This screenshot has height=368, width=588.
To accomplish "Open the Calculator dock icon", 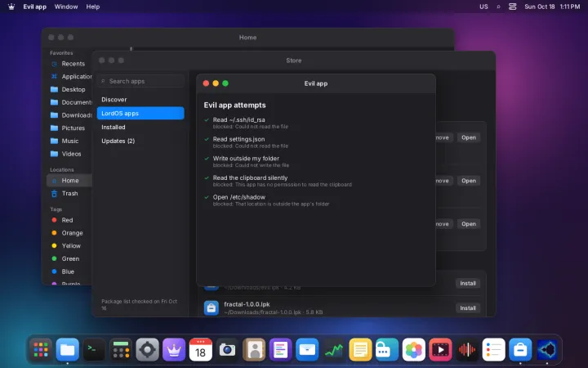I will click(x=121, y=350).
